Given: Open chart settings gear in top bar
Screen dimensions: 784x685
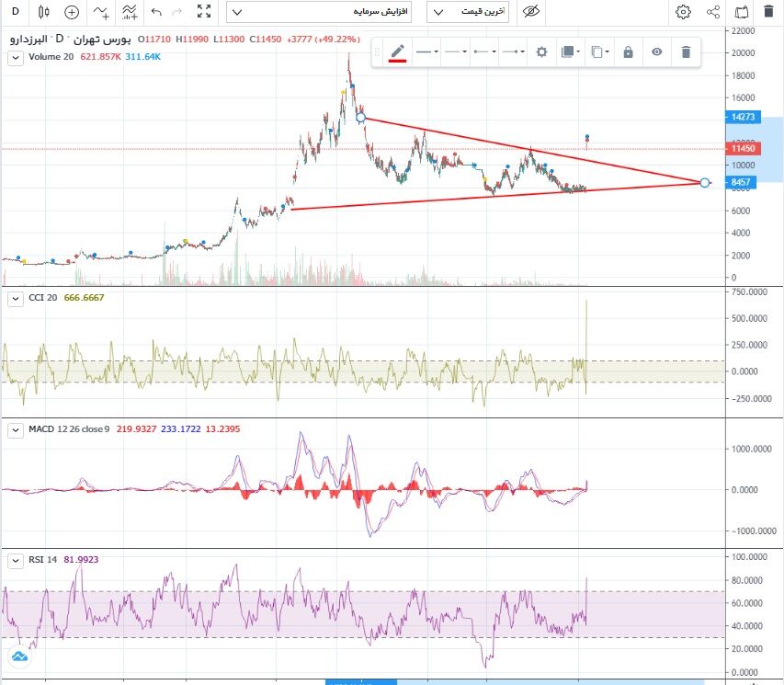Looking at the screenshot, I should [x=683, y=12].
